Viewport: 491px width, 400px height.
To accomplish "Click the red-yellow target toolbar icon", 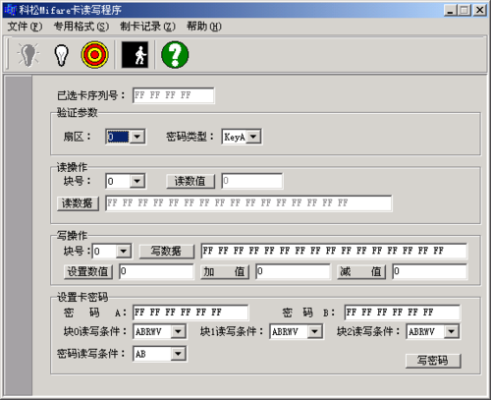I will pyautogui.click(x=95, y=55).
